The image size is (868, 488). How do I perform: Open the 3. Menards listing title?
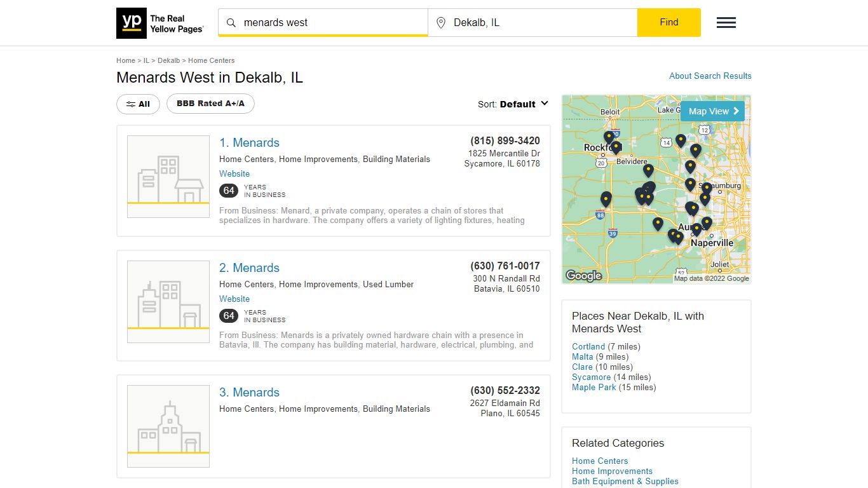point(249,393)
